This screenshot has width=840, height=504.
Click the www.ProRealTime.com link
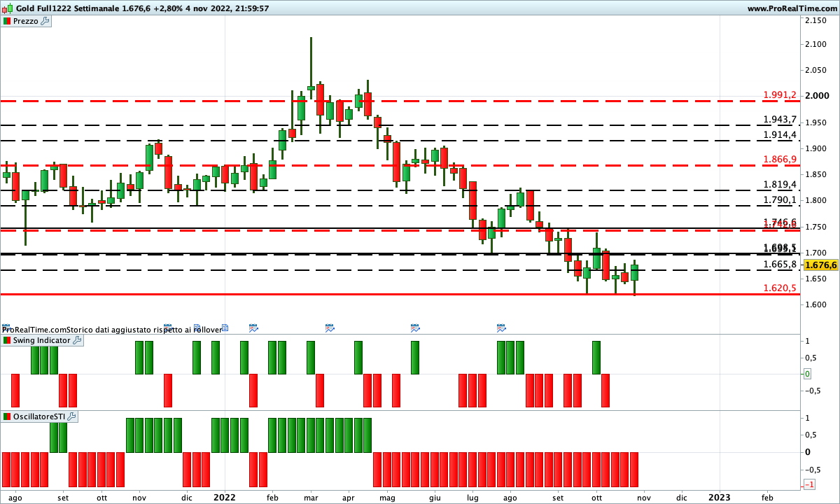792,8
